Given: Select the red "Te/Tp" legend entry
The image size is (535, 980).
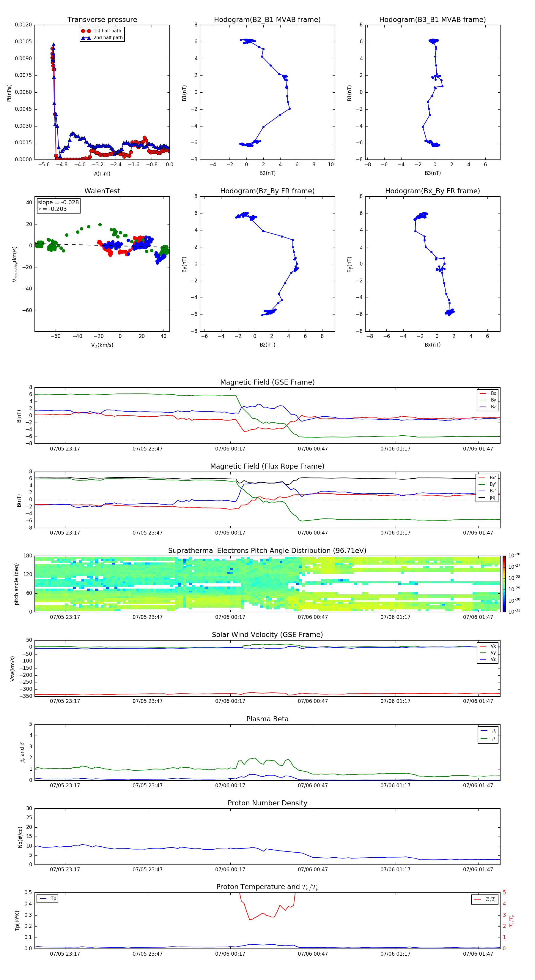Looking at the screenshot, I should (485, 899).
